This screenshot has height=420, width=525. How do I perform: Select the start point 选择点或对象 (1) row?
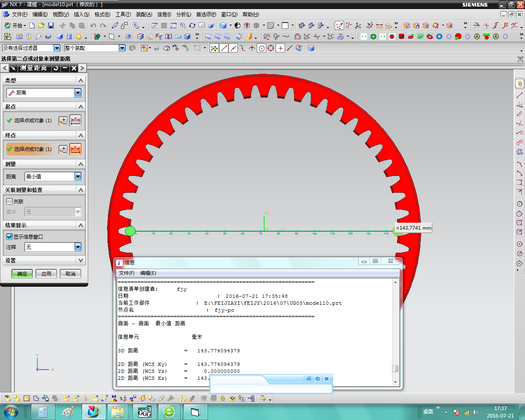tap(31, 121)
